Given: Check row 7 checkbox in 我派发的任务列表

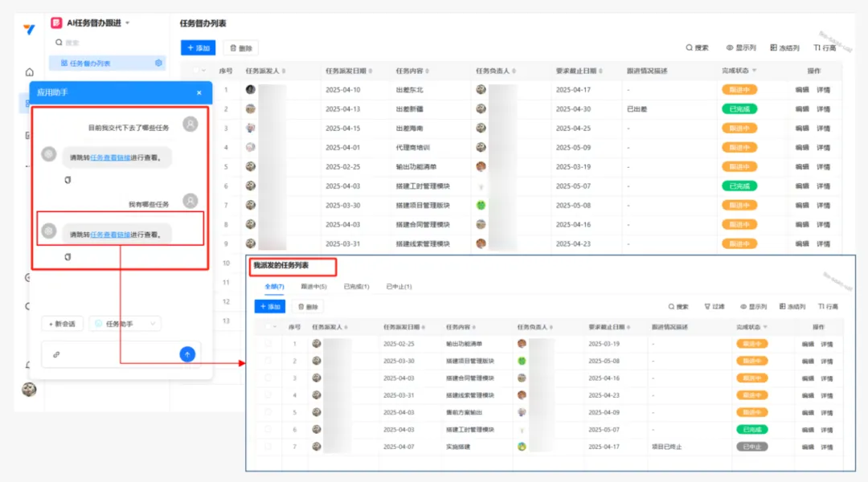Looking at the screenshot, I should tap(268, 446).
